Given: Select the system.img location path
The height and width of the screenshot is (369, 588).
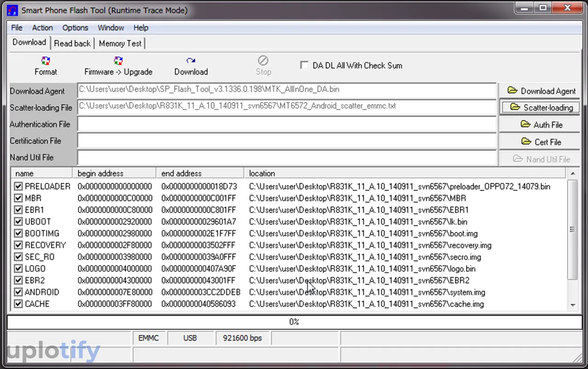Looking at the screenshot, I should pos(367,292).
